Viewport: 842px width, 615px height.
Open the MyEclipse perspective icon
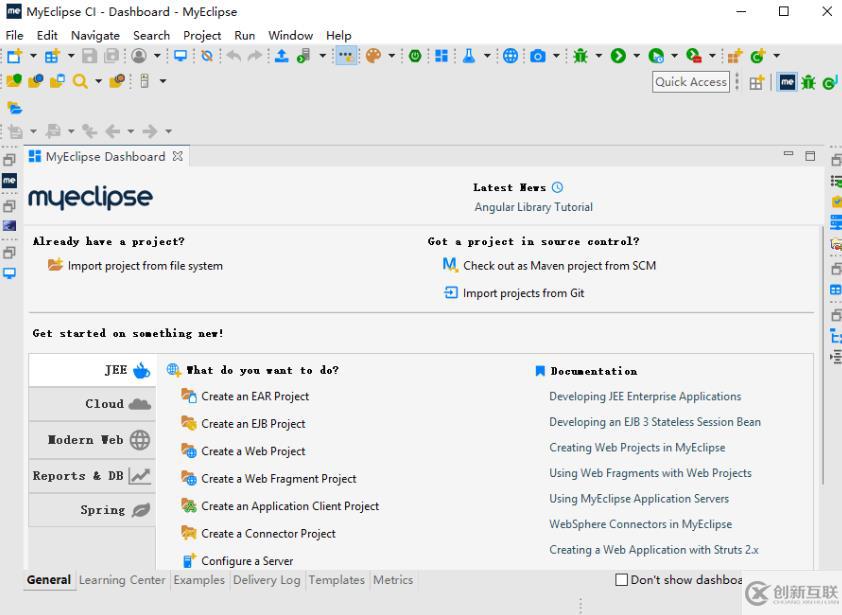(x=788, y=82)
